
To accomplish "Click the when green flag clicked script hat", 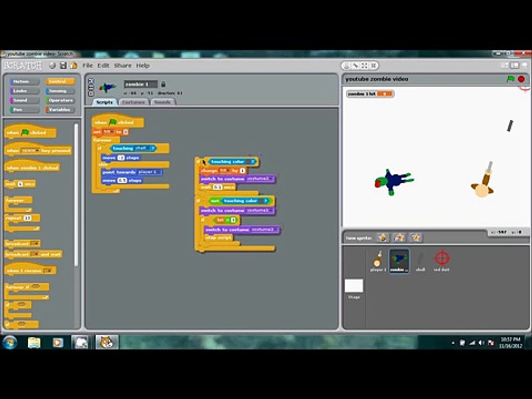I will [x=117, y=121].
